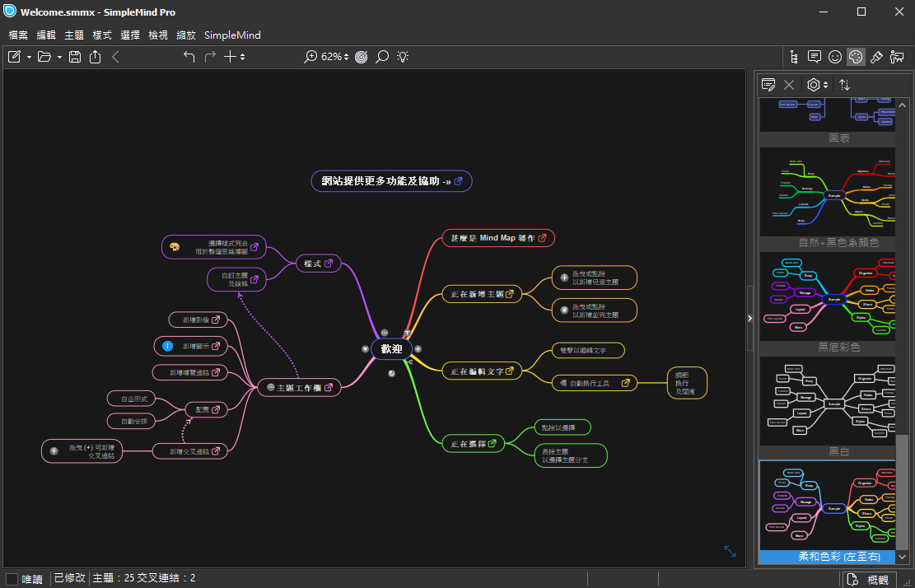Toggle the presentation mode panel icon
This screenshot has height=588, width=915.
click(x=897, y=57)
